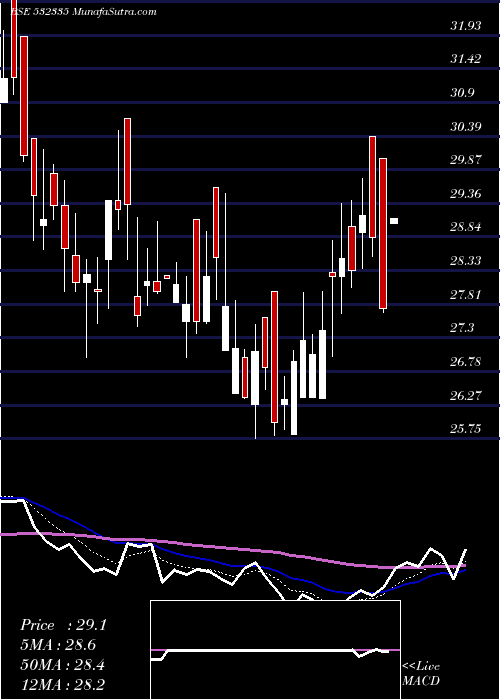Image resolution: width=500 pixels, height=700 pixels.
Task: Click the 25.75 price axis label
Action: point(466,429)
